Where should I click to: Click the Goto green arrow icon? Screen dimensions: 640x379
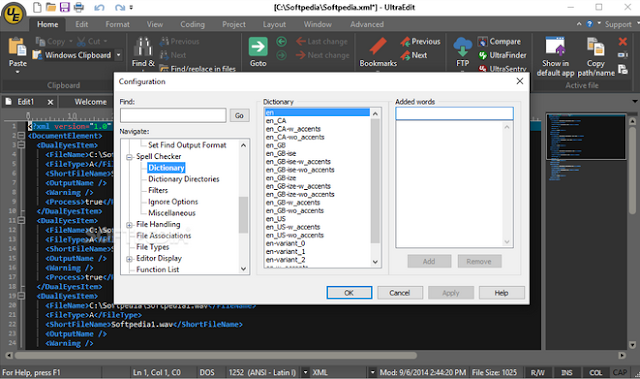point(258,47)
